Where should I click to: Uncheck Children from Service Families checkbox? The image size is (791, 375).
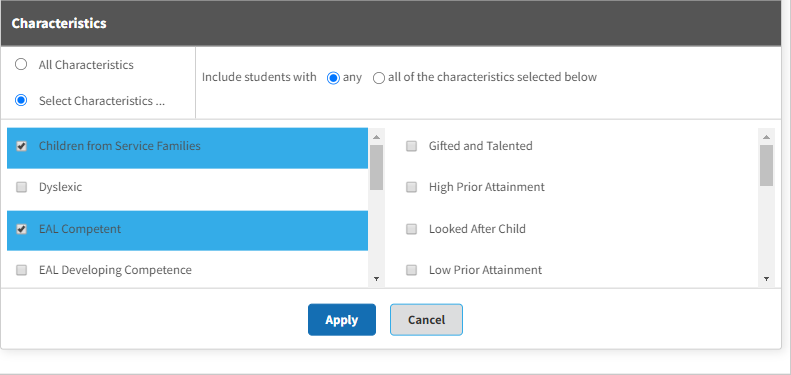(21, 146)
